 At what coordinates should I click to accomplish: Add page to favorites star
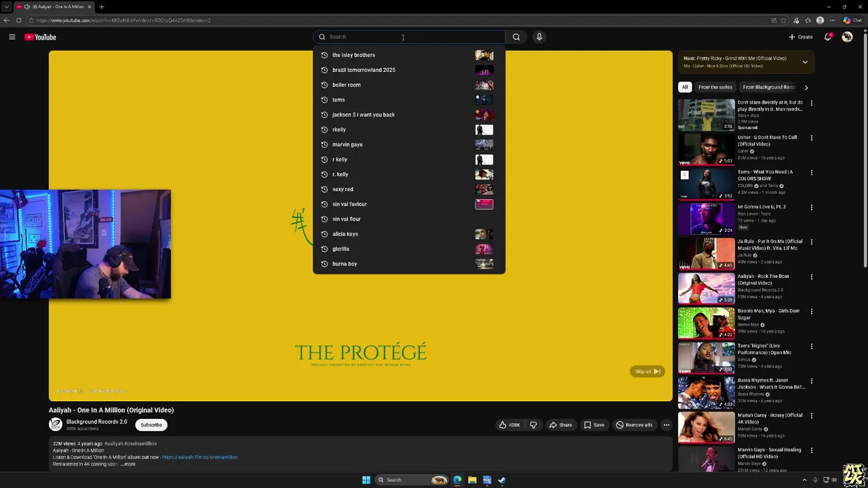tap(784, 20)
